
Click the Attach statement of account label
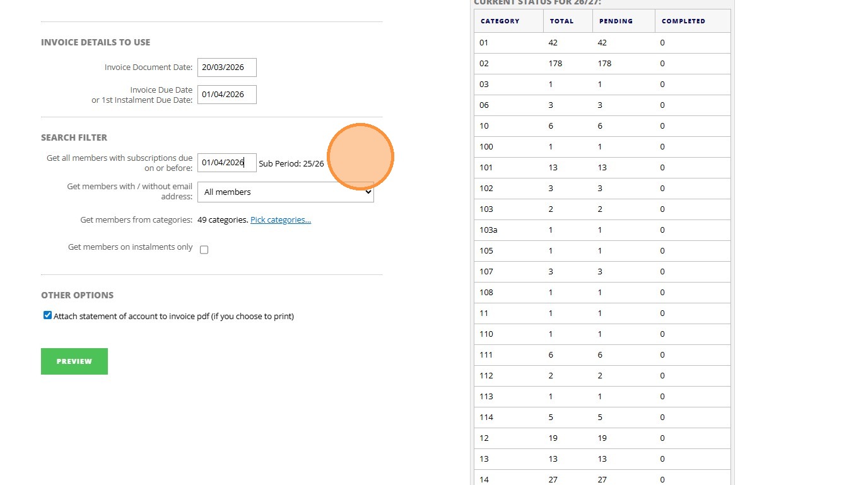[x=173, y=317]
